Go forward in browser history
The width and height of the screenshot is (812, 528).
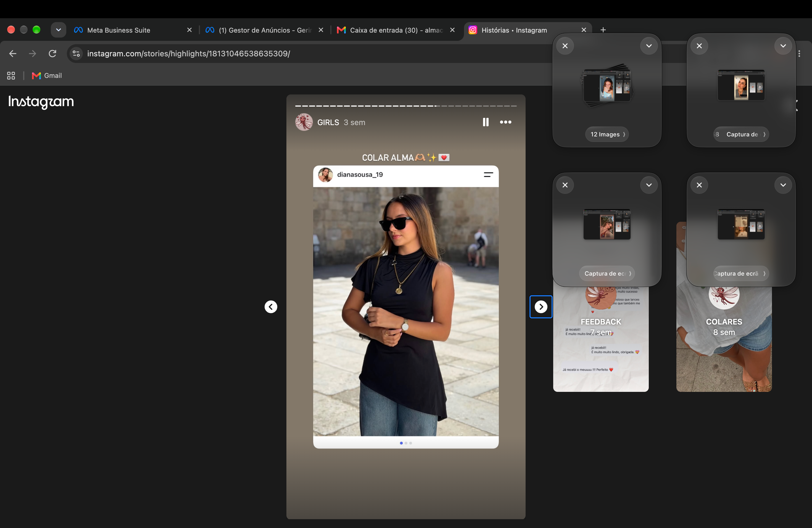(32, 54)
